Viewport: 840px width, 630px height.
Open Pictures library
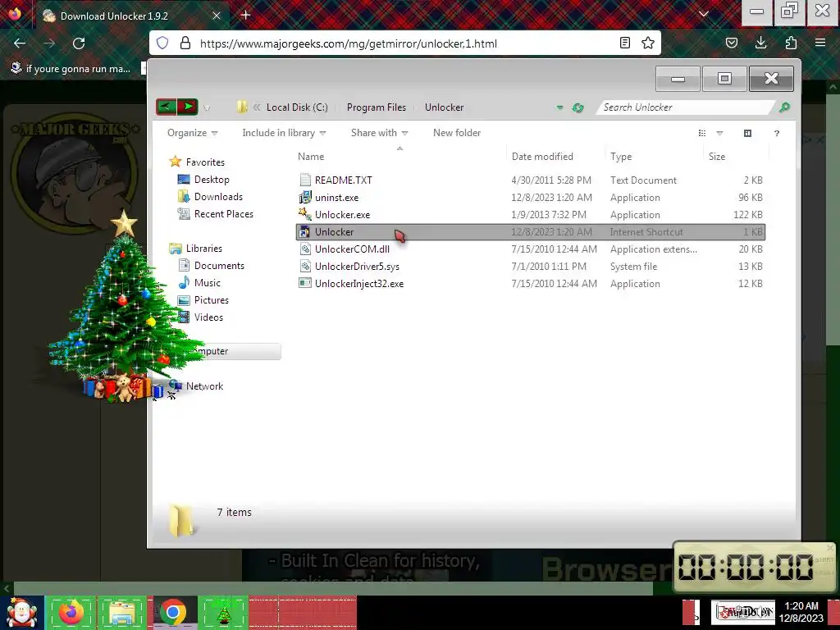coord(211,300)
